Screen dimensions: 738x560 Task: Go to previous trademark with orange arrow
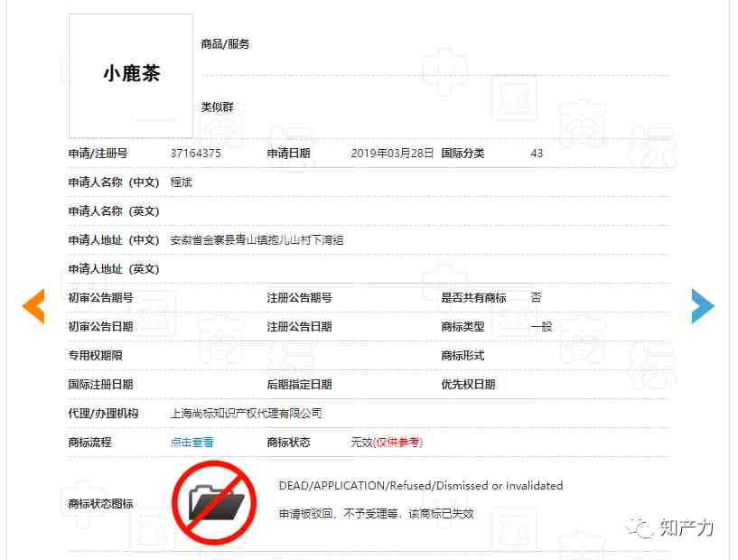coord(34,306)
